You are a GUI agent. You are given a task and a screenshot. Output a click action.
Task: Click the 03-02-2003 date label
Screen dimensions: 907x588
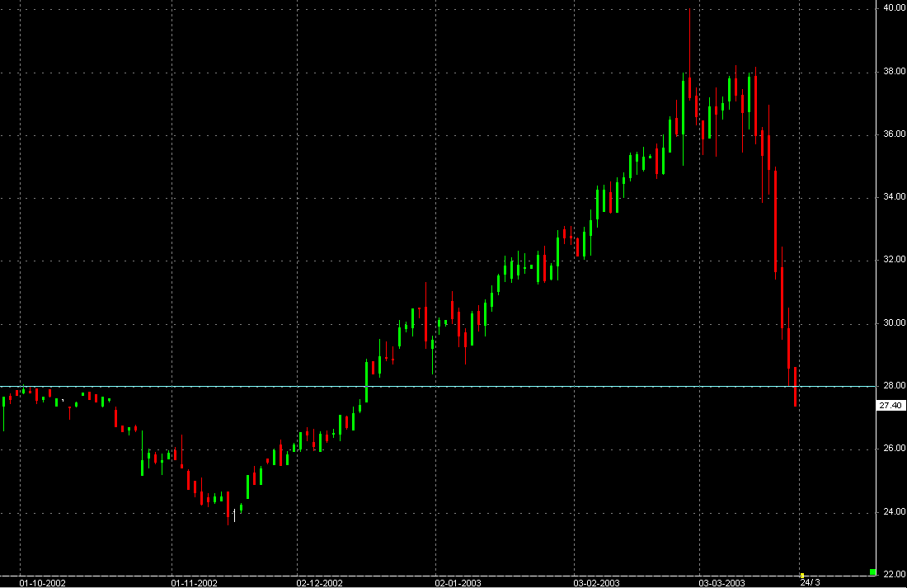click(x=596, y=583)
